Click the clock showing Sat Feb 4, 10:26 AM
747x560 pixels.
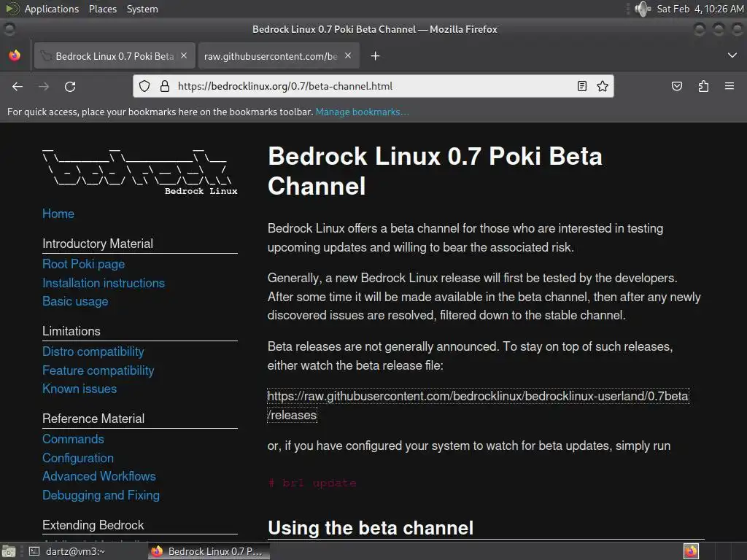pos(700,9)
